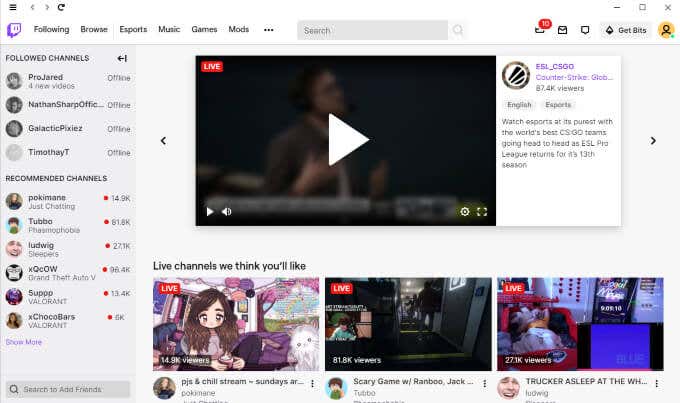Expand the more navigation options ellipsis
The height and width of the screenshot is (403, 680).
pyautogui.click(x=268, y=30)
